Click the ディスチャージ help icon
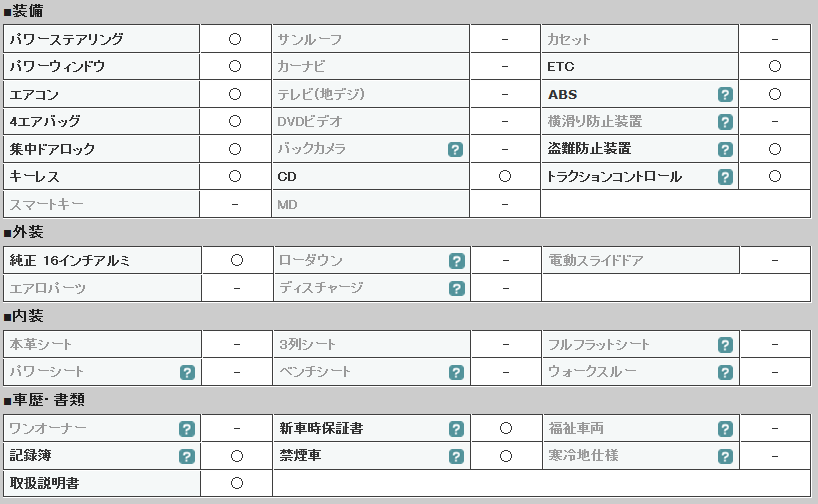The image size is (818, 504). pyautogui.click(x=456, y=289)
